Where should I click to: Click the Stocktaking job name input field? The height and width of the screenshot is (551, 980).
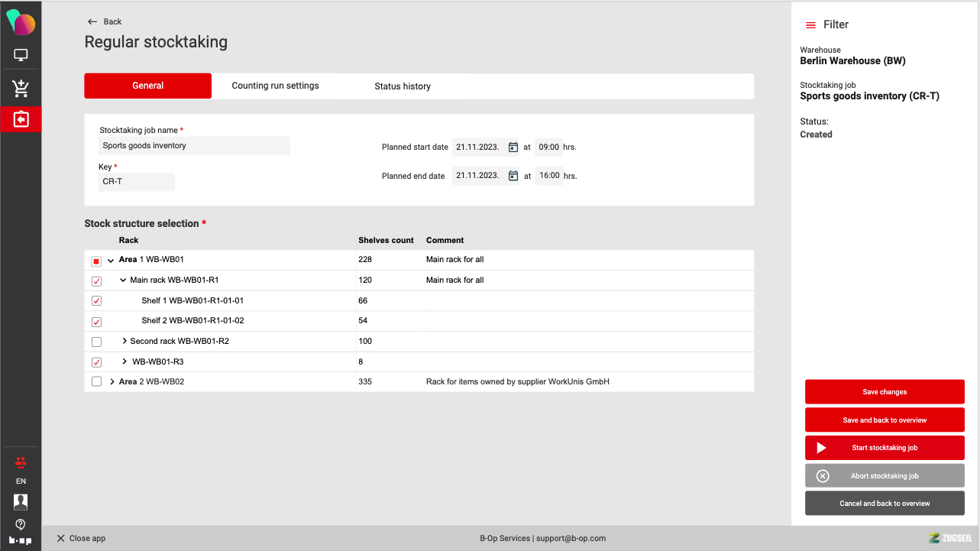pyautogui.click(x=194, y=146)
